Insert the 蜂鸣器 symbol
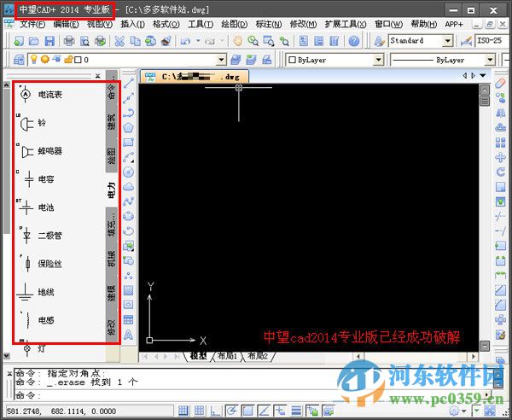Image resolution: width=512 pixels, height=420 pixels. (x=39, y=151)
